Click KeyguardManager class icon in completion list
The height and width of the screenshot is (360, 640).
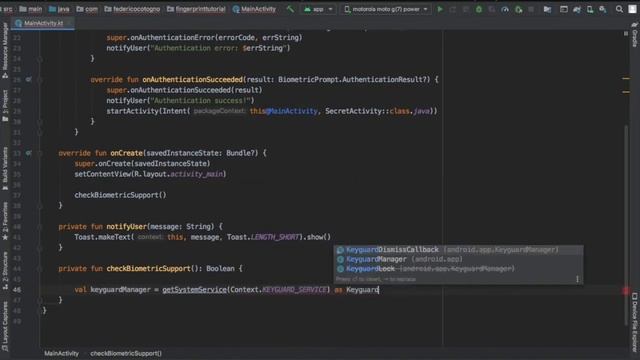pos(340,259)
